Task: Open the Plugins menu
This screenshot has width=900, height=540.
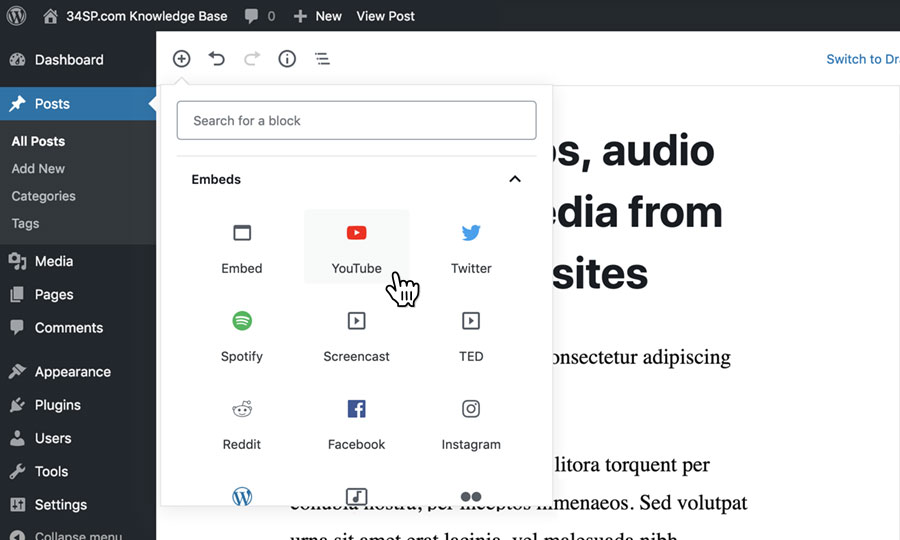Action: [77, 405]
